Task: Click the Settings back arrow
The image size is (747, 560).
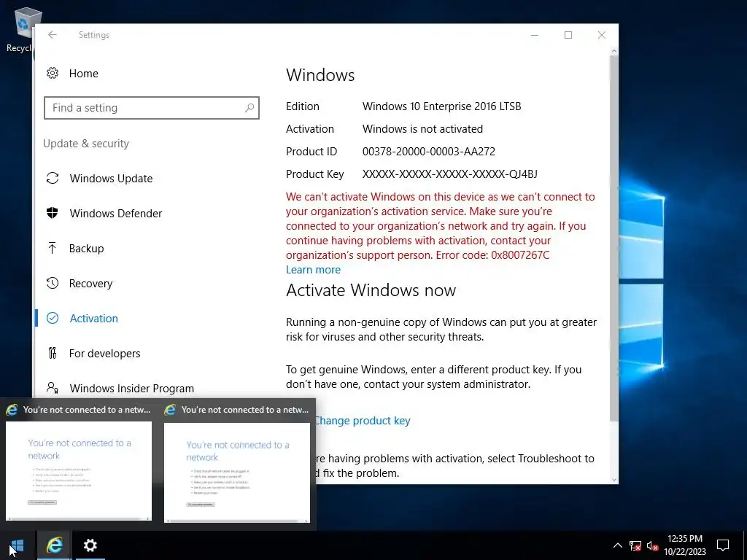Action: tap(53, 35)
